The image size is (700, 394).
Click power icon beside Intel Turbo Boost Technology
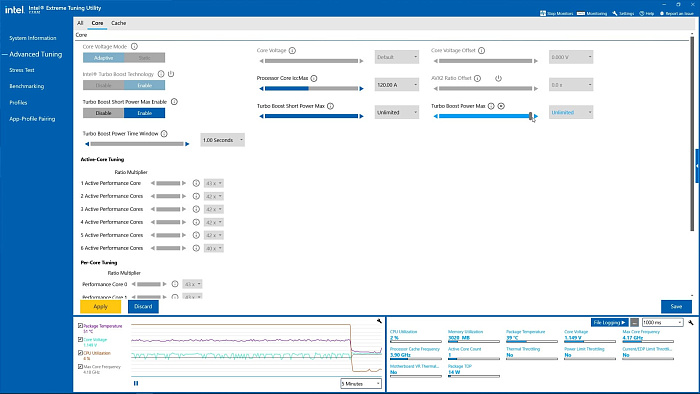(x=171, y=74)
